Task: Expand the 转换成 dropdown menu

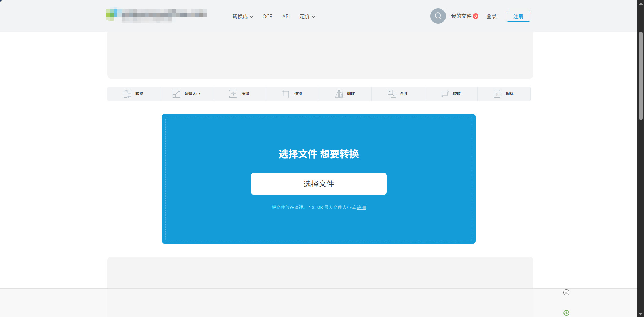Action: click(x=243, y=16)
